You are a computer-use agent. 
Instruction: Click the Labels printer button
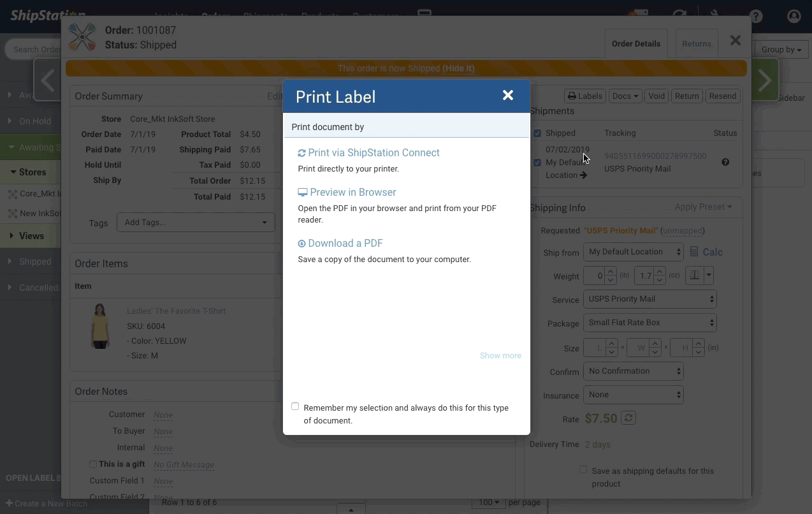point(585,96)
